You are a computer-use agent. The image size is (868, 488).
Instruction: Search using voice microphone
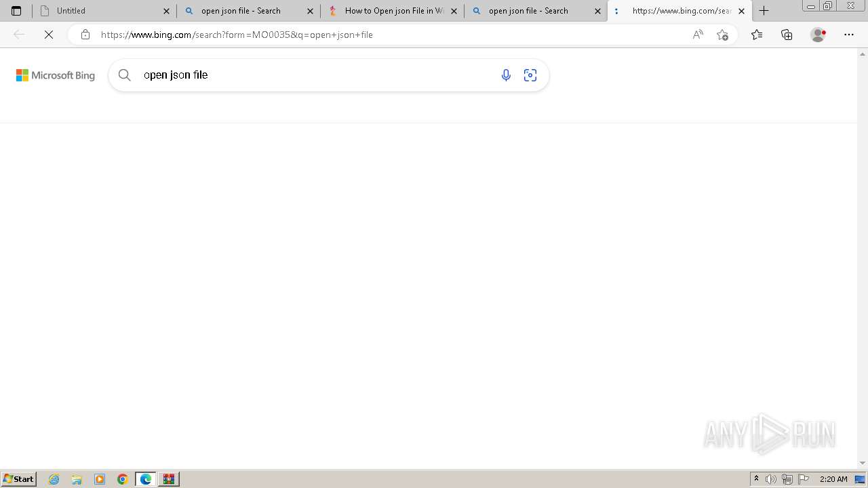(506, 75)
